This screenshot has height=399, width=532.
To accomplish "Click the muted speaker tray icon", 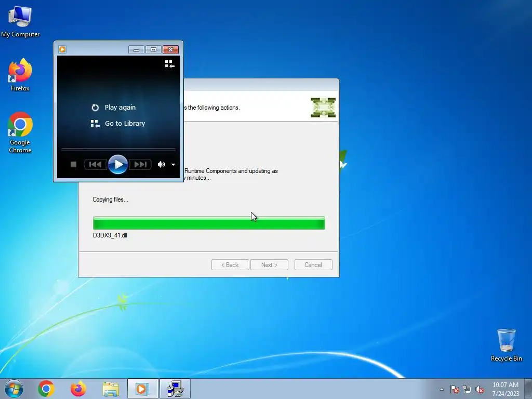I will [480, 389].
